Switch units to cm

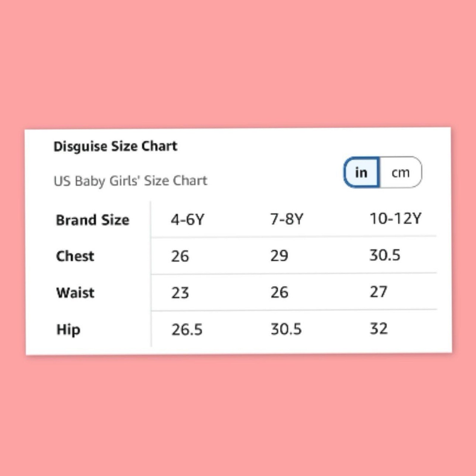coord(400,173)
